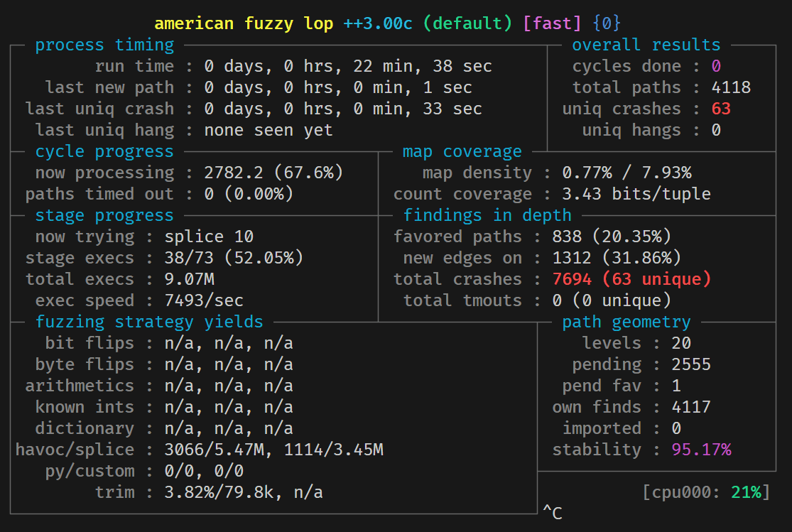792x532 pixels.
Task: Click the 'overall results' section header
Action: coord(646,45)
